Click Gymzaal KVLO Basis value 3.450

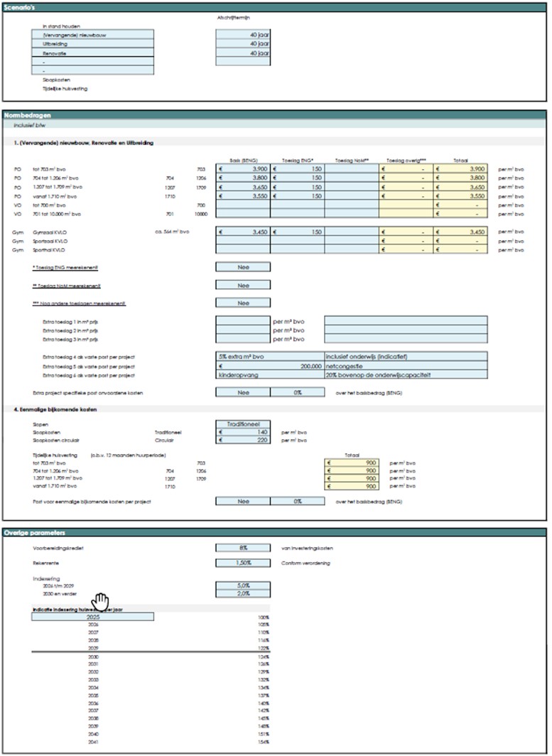point(243,232)
